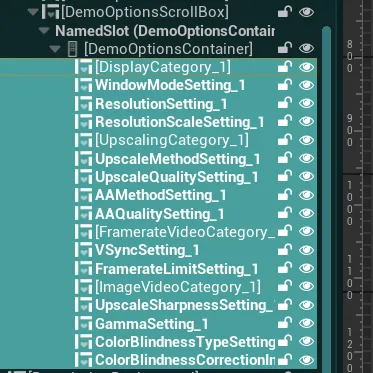Screen dimensions: 373x373
Task: Hide DemoOptionsContainer using eye icon
Action: (x=306, y=49)
